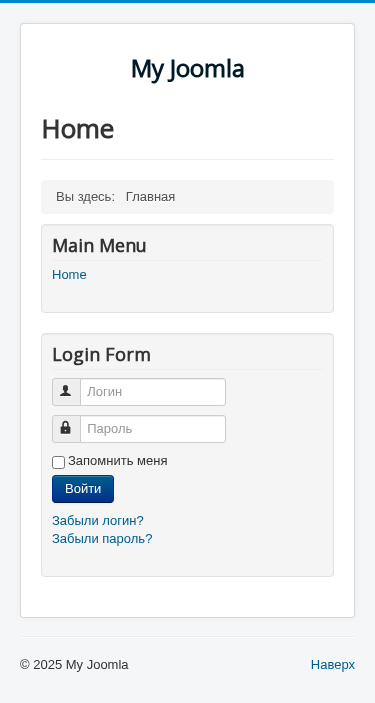Click the blue bar at page top

pos(188,1)
